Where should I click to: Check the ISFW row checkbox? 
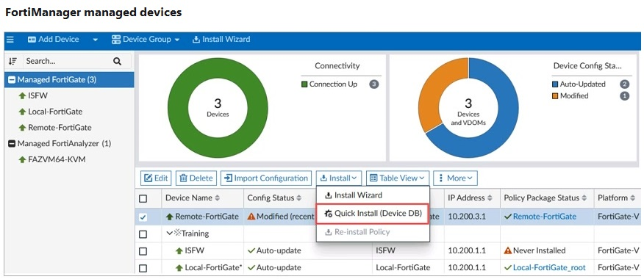click(143, 251)
